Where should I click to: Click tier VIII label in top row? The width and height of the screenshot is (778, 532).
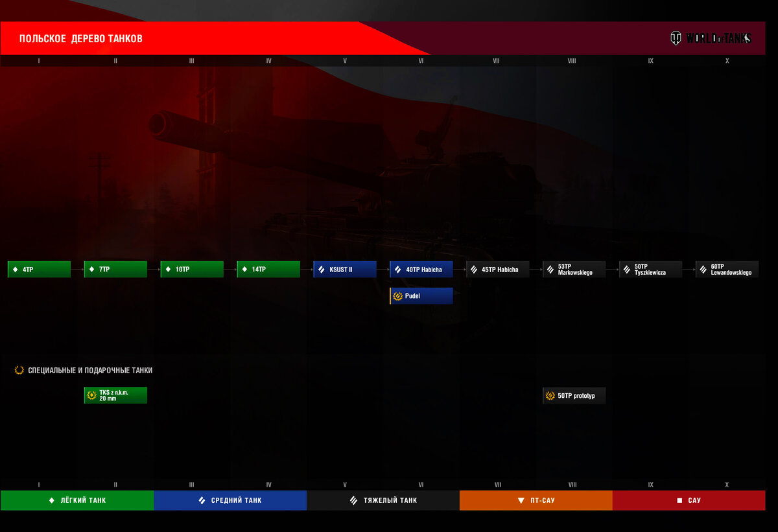click(x=572, y=61)
